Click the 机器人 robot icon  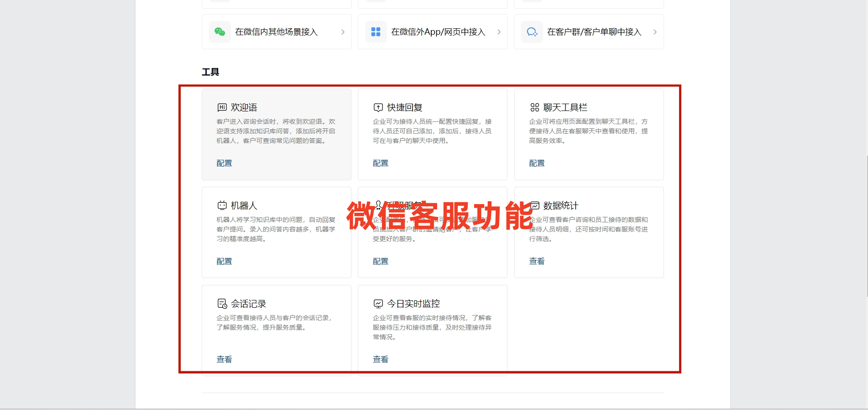(x=222, y=205)
